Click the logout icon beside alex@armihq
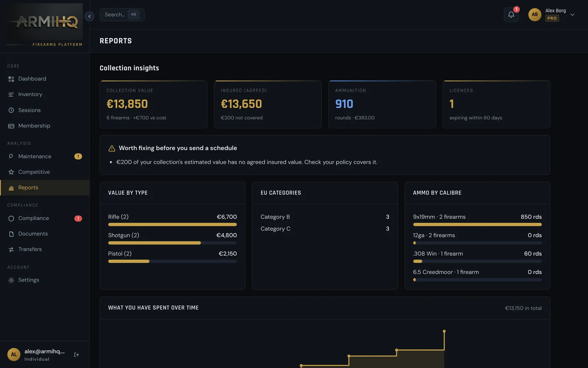 (x=76, y=355)
